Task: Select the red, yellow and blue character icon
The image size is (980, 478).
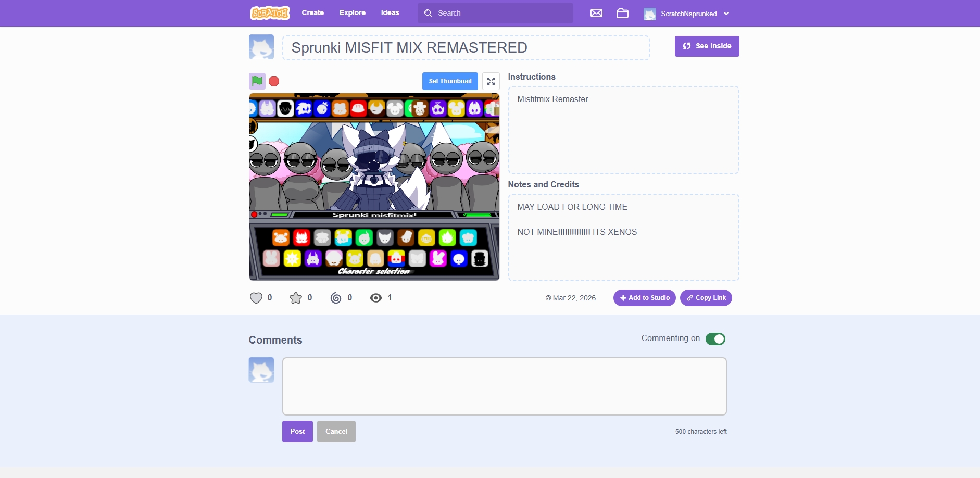Action: click(396, 258)
